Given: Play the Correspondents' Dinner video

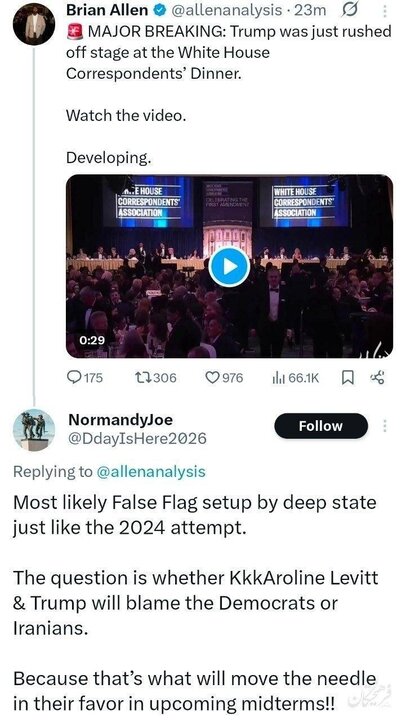Looking at the screenshot, I should (229, 266).
